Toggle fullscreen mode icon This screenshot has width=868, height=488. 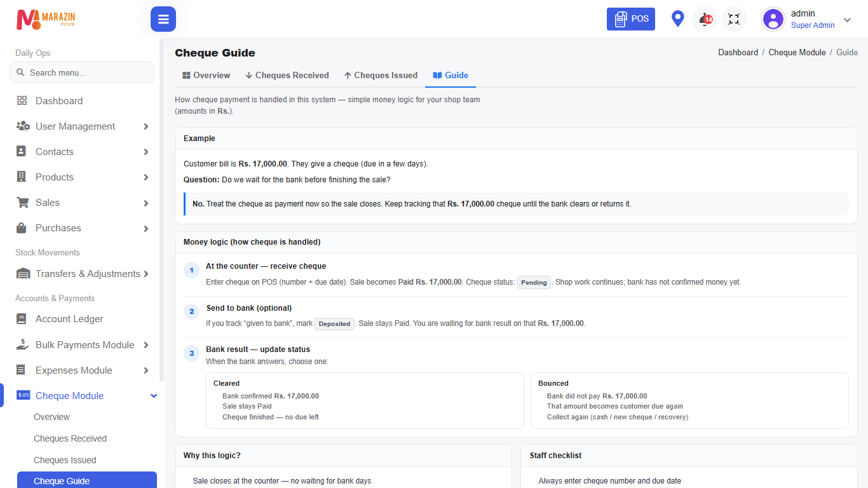[734, 19]
